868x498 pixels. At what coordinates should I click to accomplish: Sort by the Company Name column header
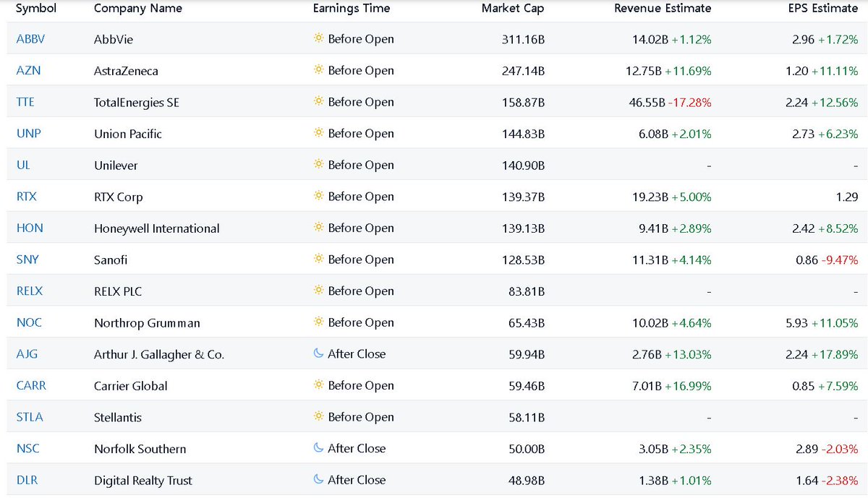138,9
